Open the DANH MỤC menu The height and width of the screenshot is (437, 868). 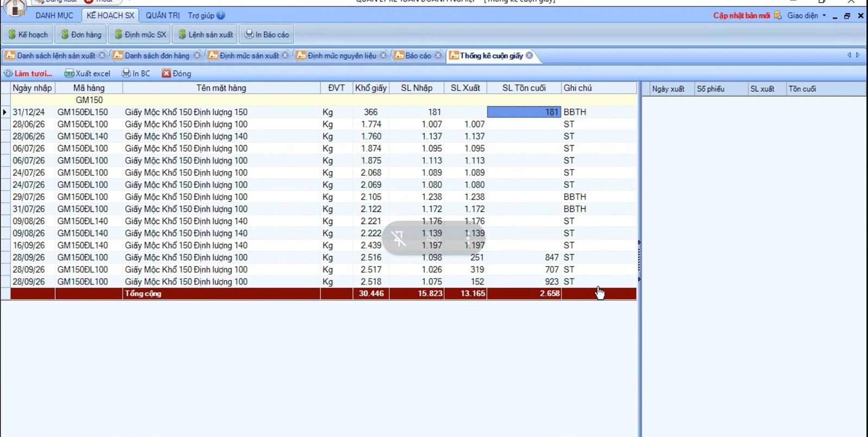[54, 15]
